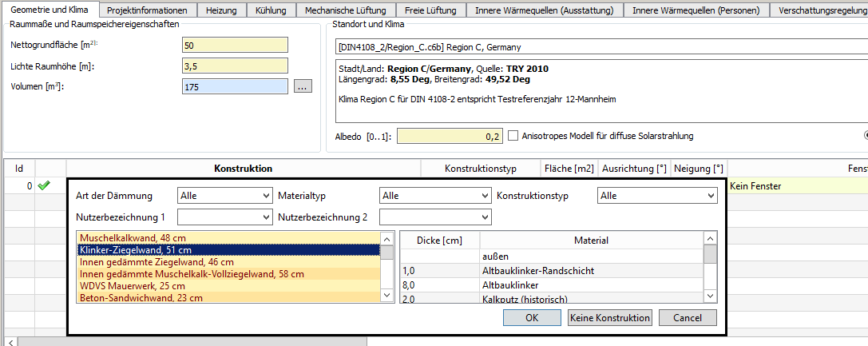
Task: Switch to Mechanische Lüftung tab
Action: coord(346,10)
